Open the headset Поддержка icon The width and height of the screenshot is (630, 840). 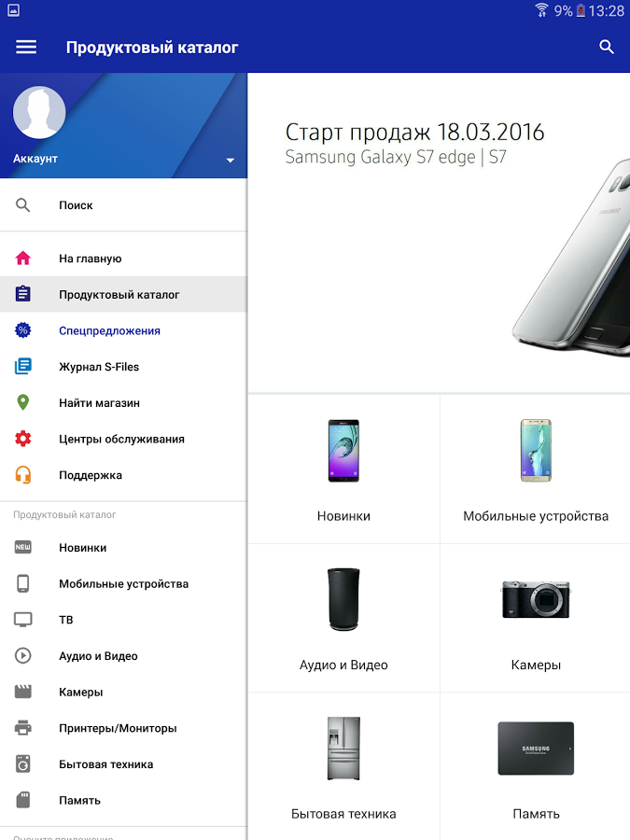23,475
